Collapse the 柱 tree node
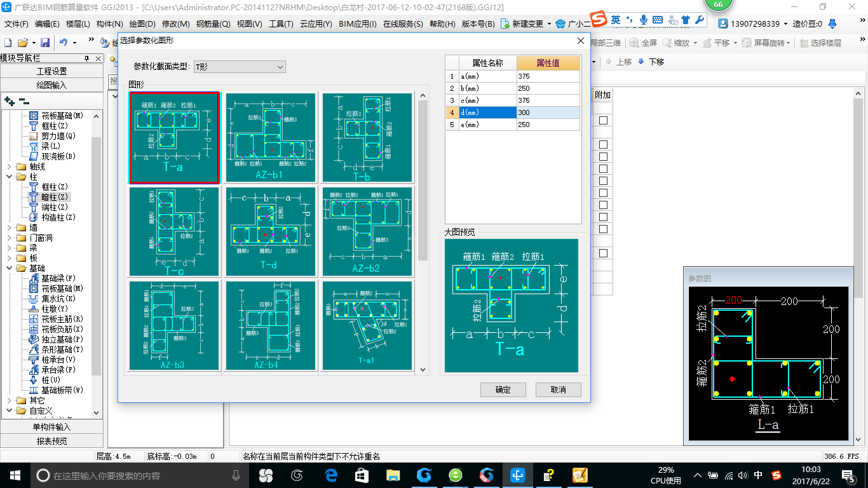This screenshot has height=488, width=868. coord(10,177)
